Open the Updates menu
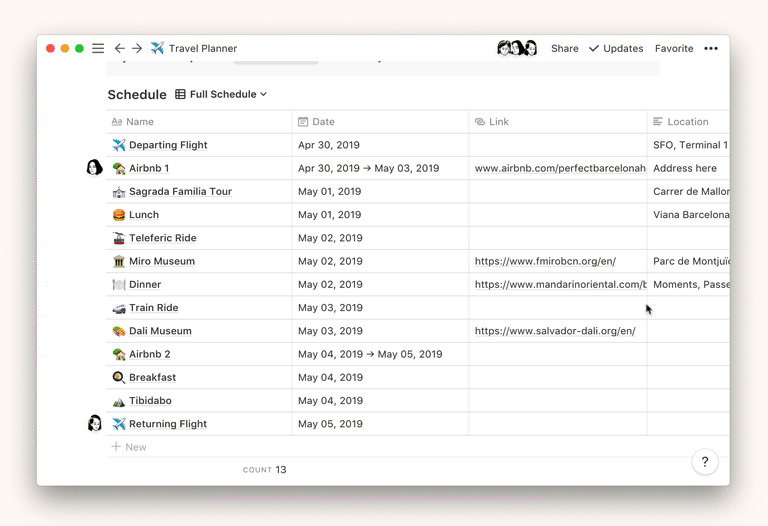The width and height of the screenshot is (768, 526). click(x=616, y=48)
